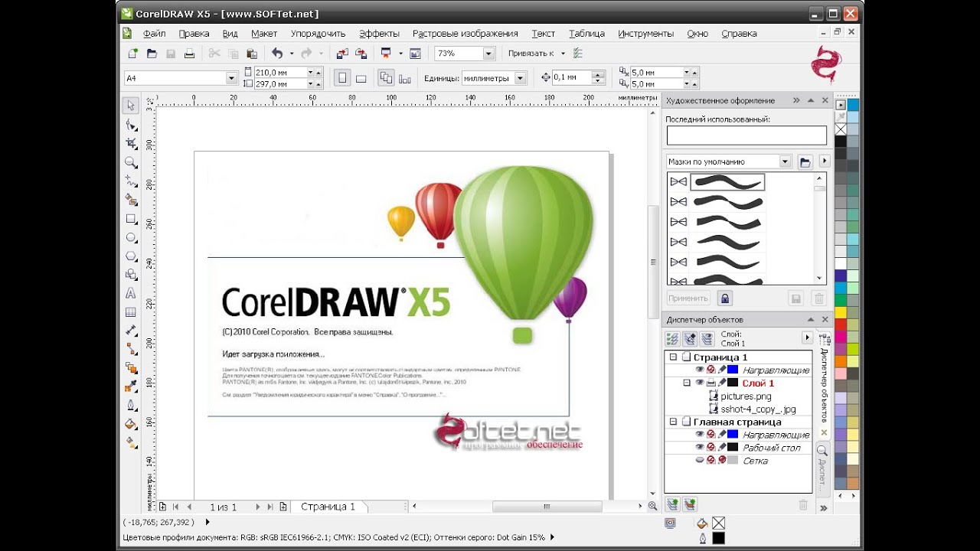Toggle the lock button next to Применить
Viewport: 980px width, 551px height.
pyautogui.click(x=725, y=298)
